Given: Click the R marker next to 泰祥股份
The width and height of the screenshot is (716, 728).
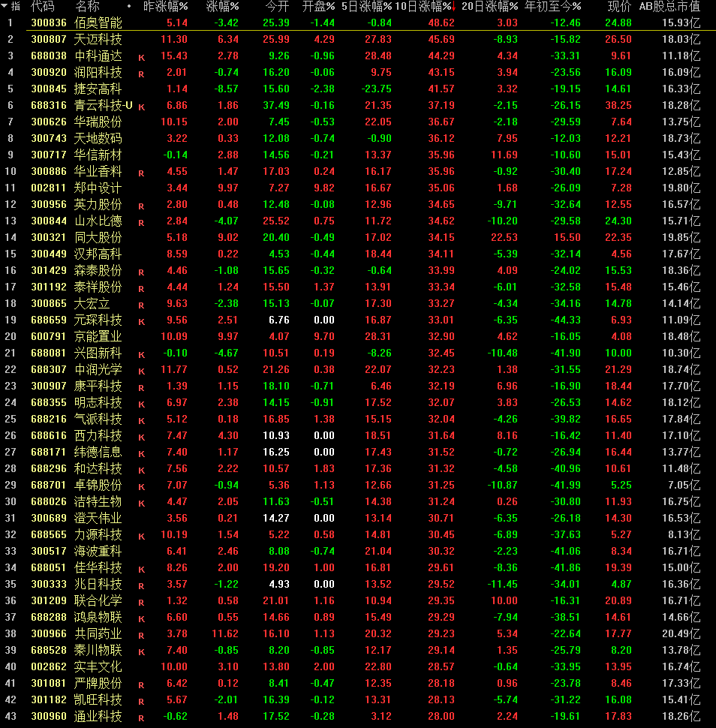Looking at the screenshot, I should (142, 289).
